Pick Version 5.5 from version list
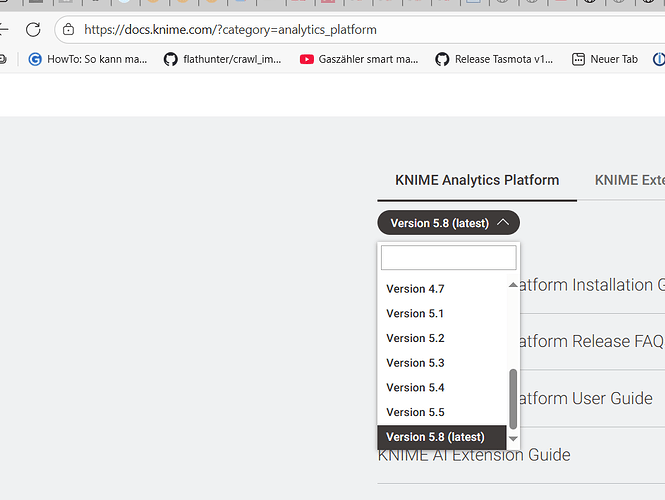 tap(415, 412)
